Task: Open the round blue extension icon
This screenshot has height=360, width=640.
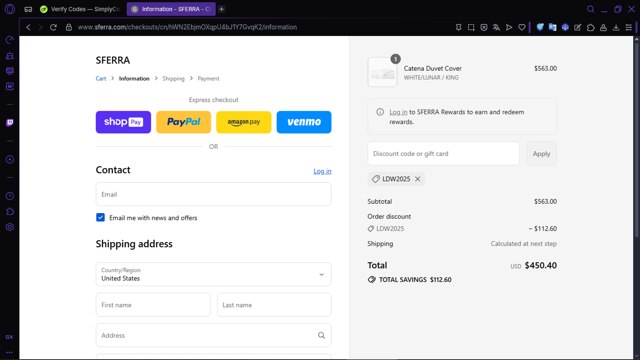Action: pos(565,27)
